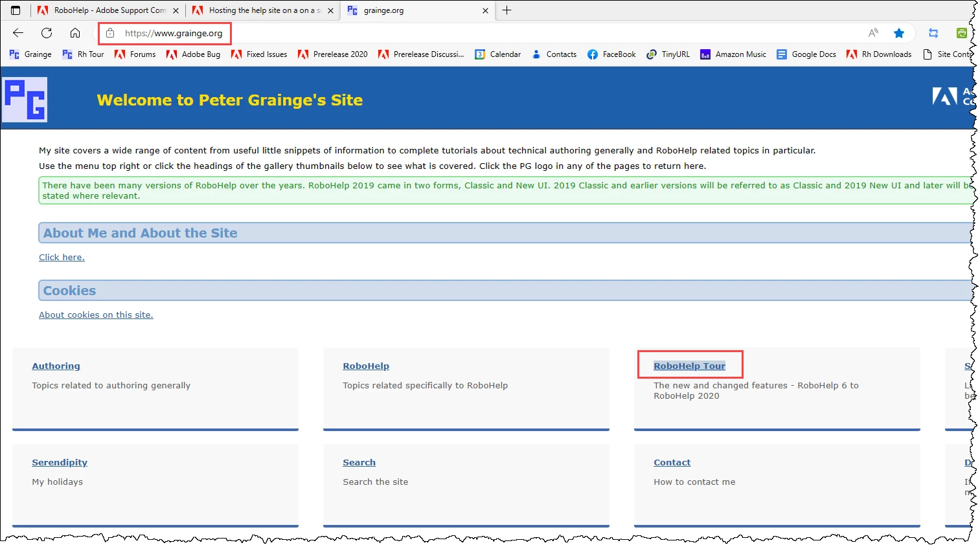Follow the Click here. link

[62, 257]
